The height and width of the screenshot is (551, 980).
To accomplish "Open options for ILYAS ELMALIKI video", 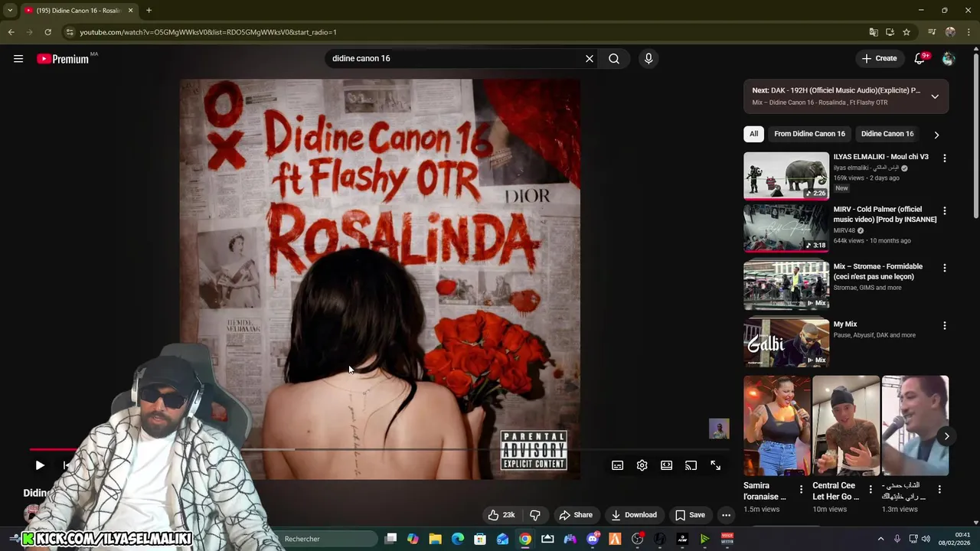I will [944, 158].
